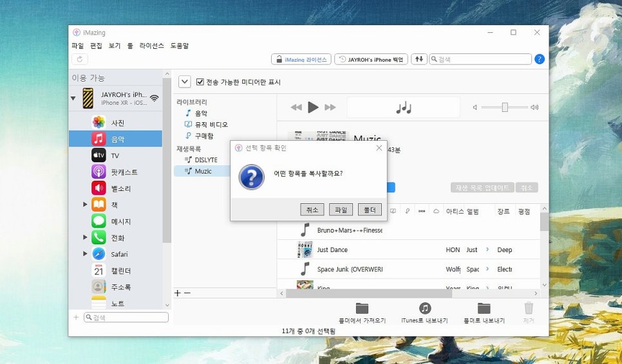Collapse the JAYROH's iPhone device tree

[73, 98]
